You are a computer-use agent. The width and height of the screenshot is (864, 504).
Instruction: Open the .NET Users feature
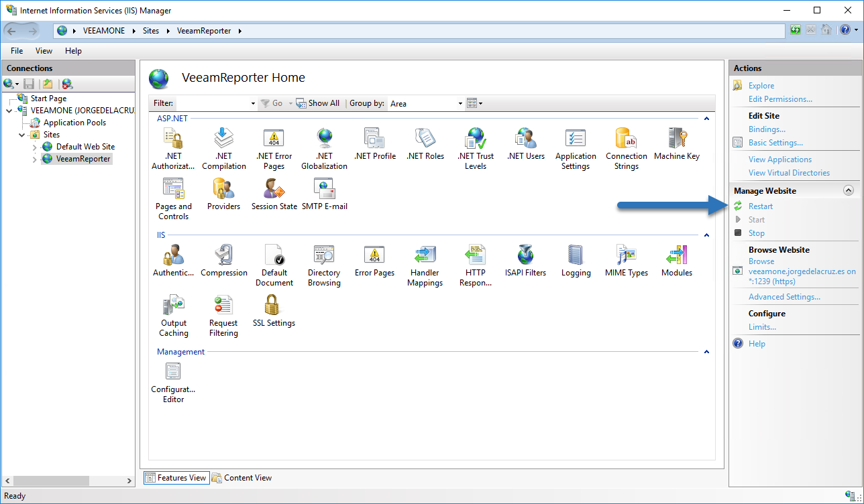tap(526, 144)
